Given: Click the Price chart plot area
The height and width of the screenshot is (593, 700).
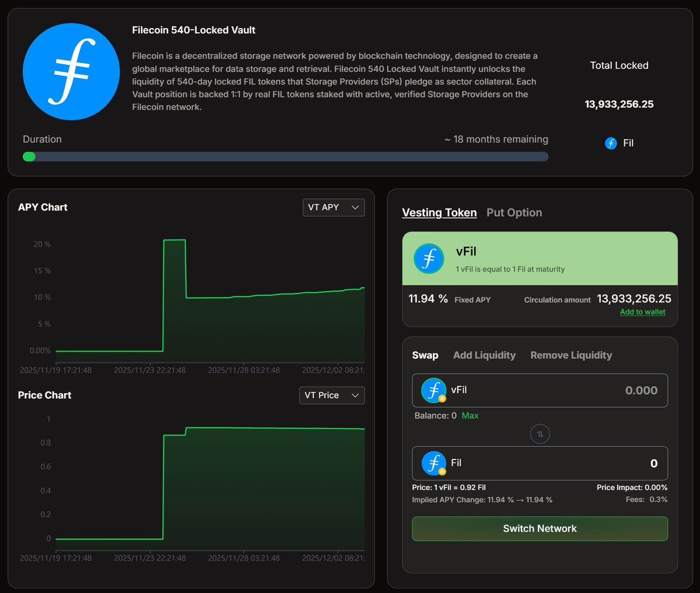Looking at the screenshot, I should click(210, 484).
